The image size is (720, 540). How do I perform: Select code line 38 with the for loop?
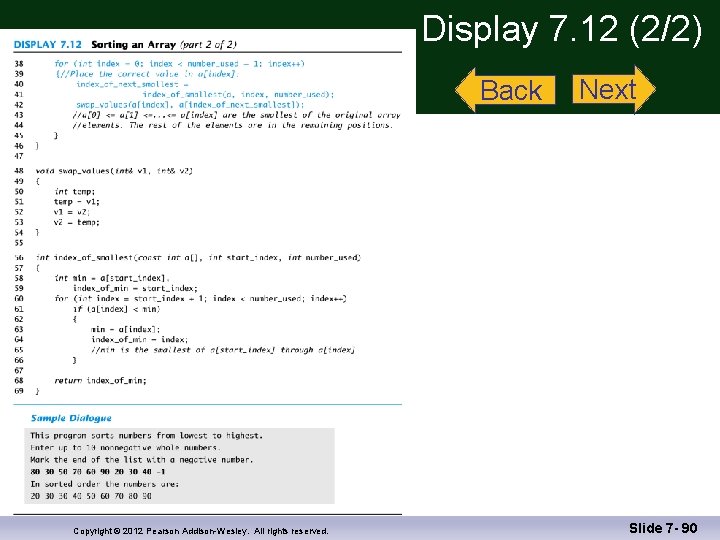point(179,64)
